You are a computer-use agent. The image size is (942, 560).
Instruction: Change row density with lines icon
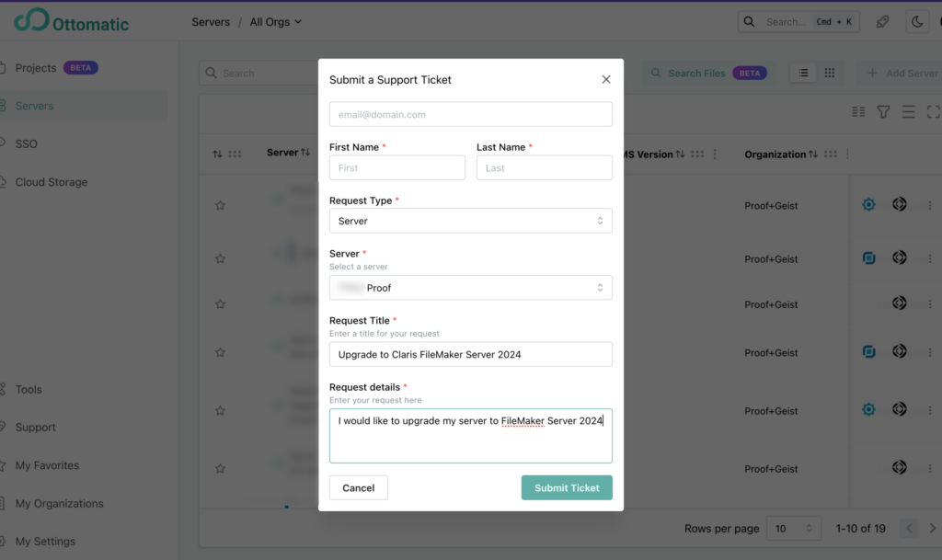[x=908, y=111]
